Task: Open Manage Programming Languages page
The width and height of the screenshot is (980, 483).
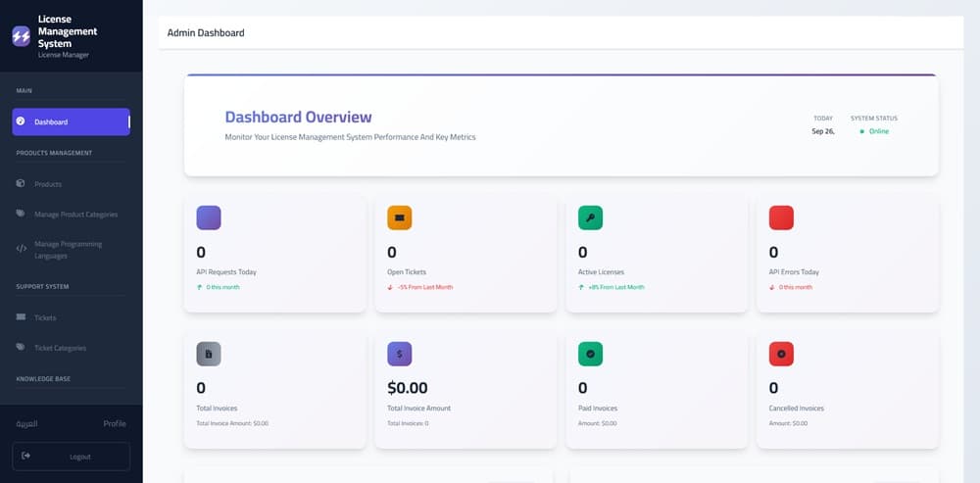Action: (x=68, y=250)
